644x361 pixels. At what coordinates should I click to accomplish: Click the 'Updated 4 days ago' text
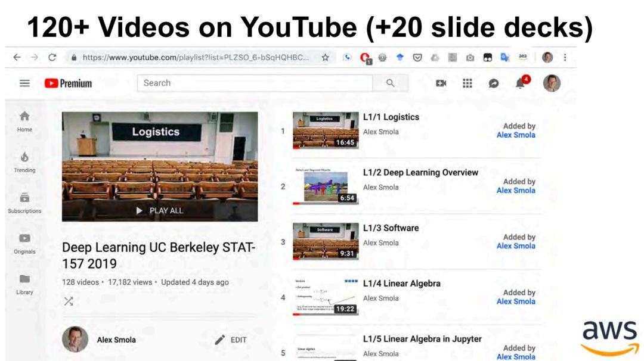(194, 282)
